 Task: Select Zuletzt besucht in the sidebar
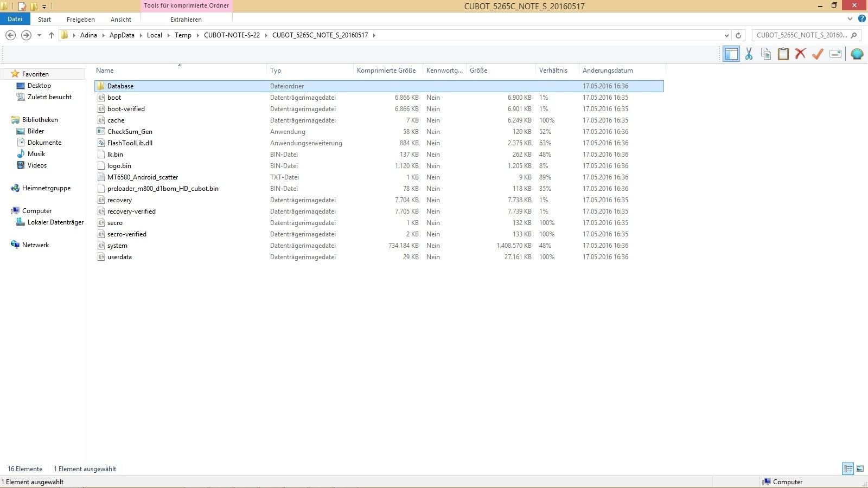(x=49, y=97)
